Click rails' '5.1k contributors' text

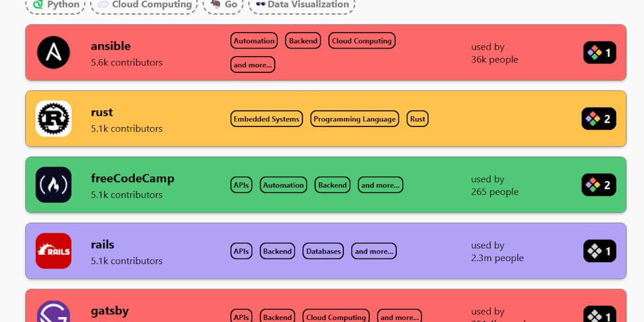[x=126, y=261]
